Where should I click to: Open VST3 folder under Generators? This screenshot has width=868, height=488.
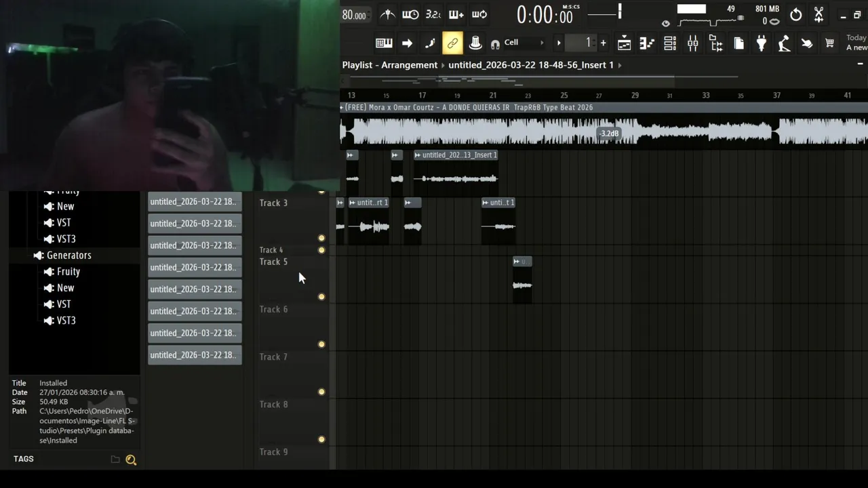[x=66, y=320]
